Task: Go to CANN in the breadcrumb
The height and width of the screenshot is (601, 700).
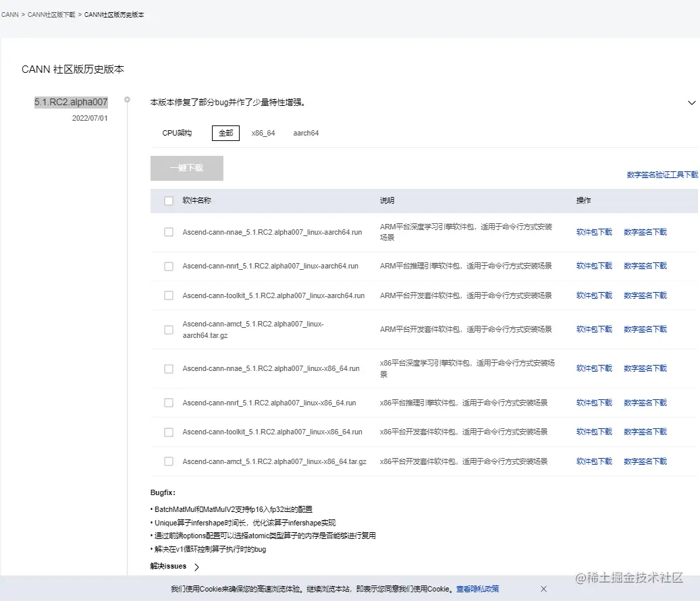Action: coord(10,15)
